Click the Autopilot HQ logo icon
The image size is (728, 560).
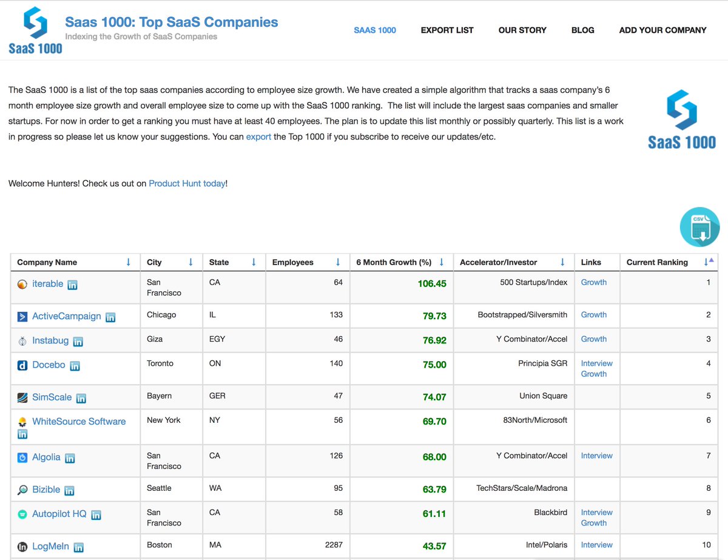[22, 514]
